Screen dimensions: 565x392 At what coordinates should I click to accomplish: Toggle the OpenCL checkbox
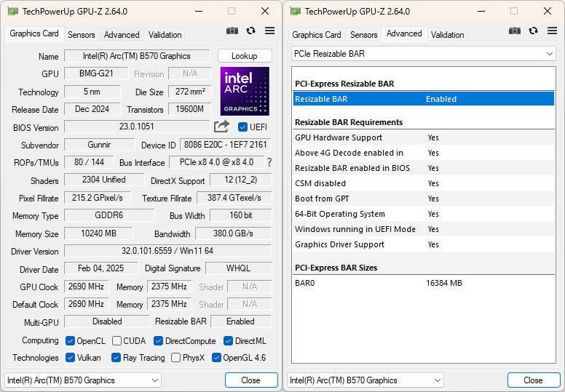tap(70, 341)
